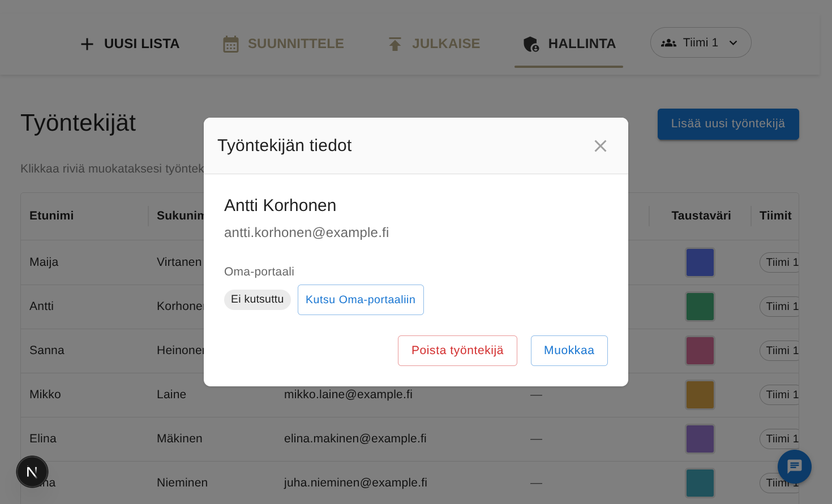The image size is (832, 504).
Task: Click mikko.laine@example.fi email cell
Action: [x=348, y=394]
